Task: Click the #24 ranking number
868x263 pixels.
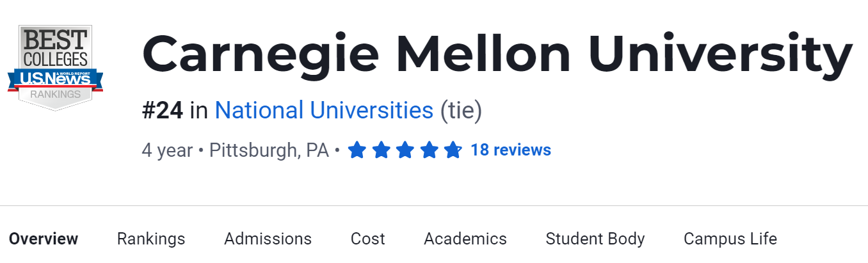Action: [x=163, y=111]
